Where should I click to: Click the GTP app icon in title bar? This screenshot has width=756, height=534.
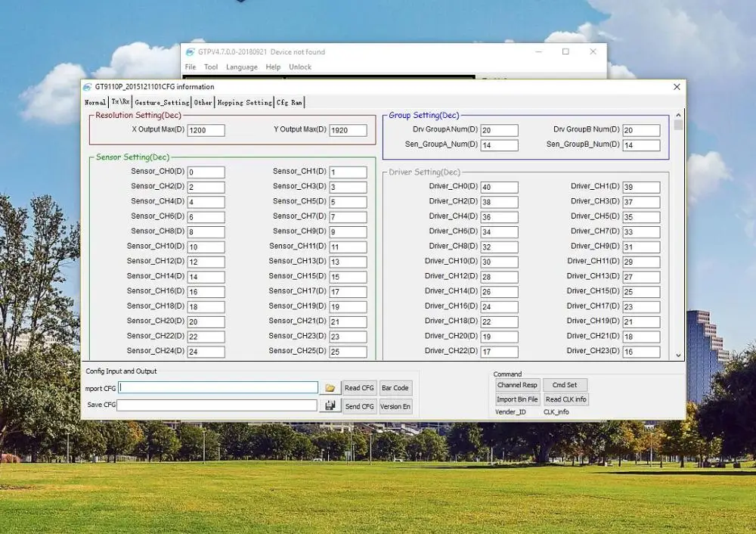click(x=190, y=52)
